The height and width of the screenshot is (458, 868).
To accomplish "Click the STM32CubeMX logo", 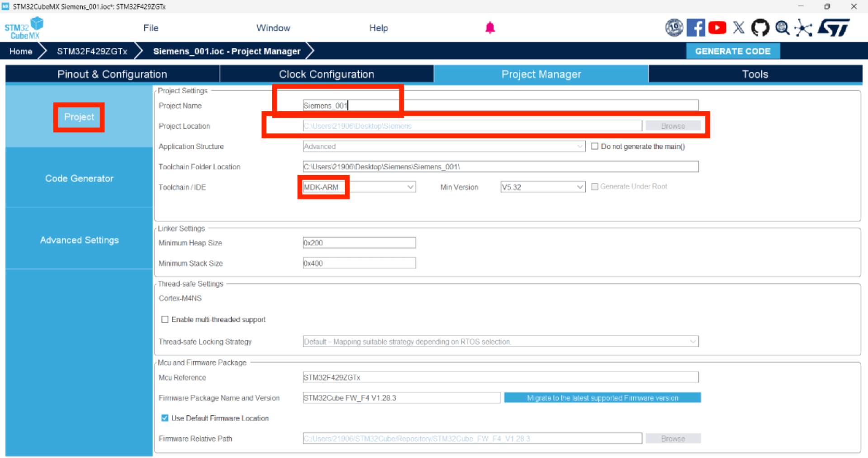I will [24, 28].
